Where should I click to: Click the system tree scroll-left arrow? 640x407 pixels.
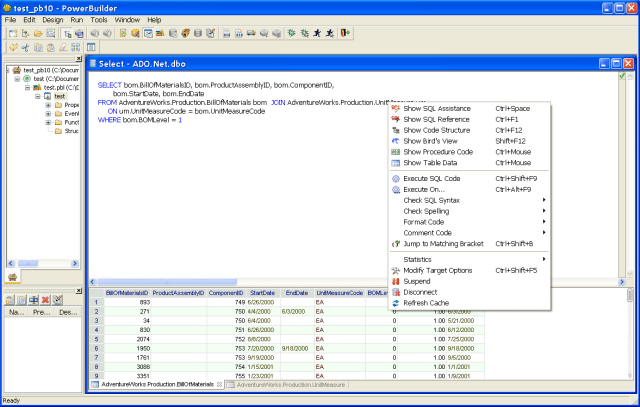click(11, 264)
